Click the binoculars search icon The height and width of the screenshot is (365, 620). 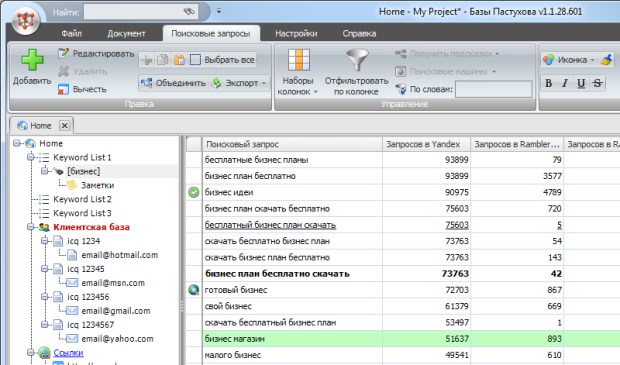[190, 11]
